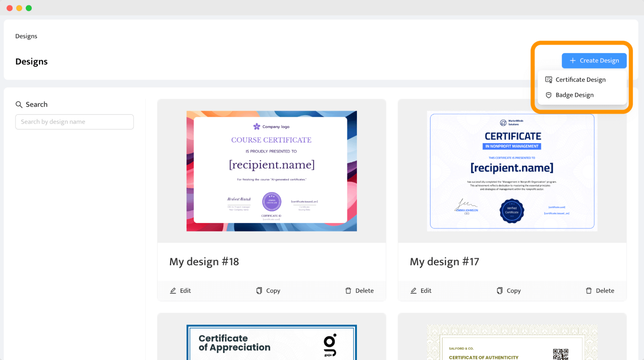Screen dimensions: 644x360
Task: Click the plus icon in Create Design
Action: tap(572, 61)
